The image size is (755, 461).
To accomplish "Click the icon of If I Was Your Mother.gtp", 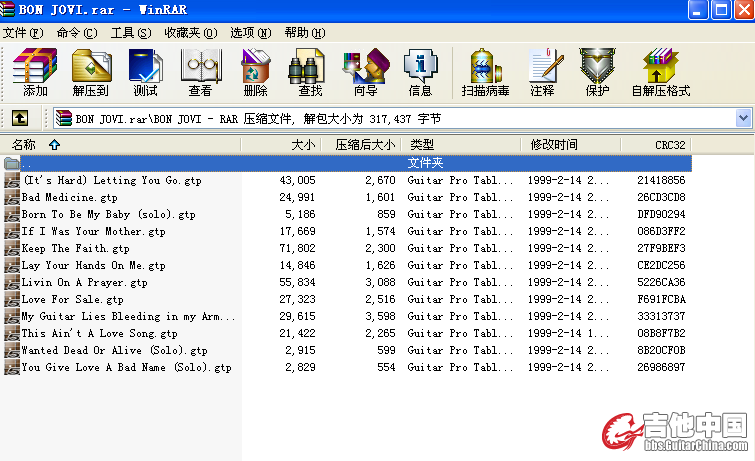I will pos(12,232).
